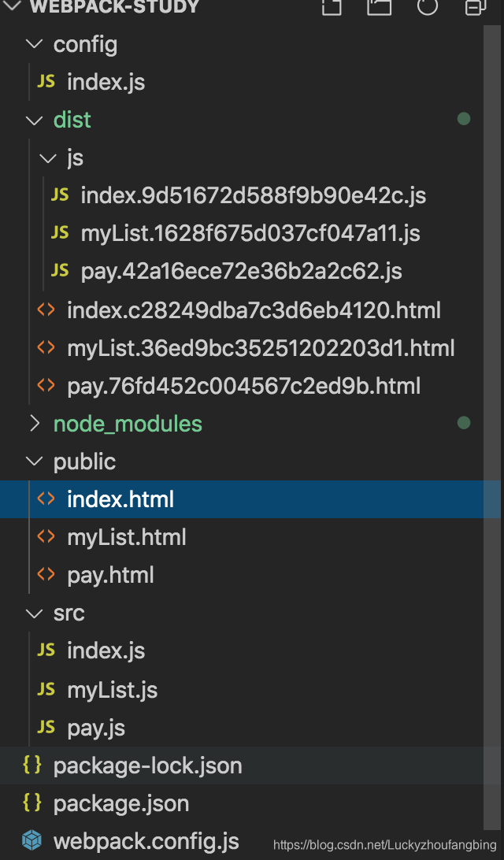Select the js folder label
The height and width of the screenshot is (860, 504).
(75, 158)
